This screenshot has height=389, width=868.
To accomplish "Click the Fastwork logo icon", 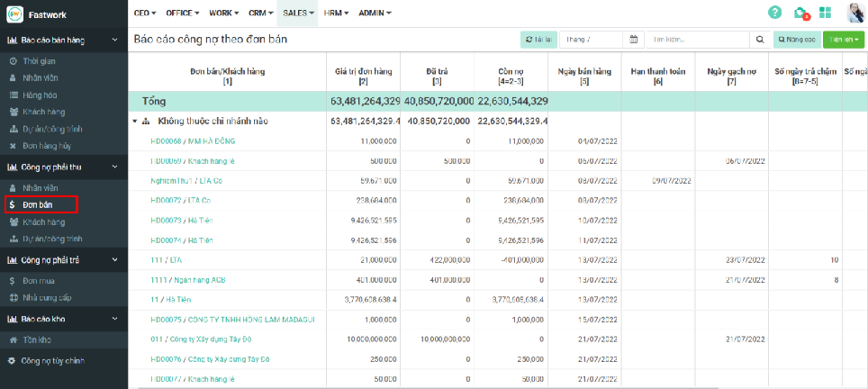I will click(14, 14).
